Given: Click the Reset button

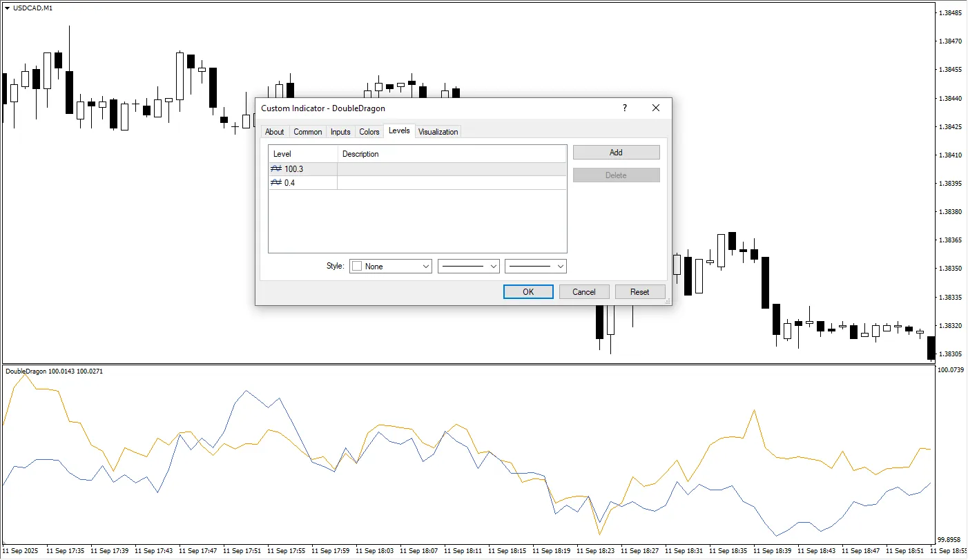Looking at the screenshot, I should tap(640, 292).
